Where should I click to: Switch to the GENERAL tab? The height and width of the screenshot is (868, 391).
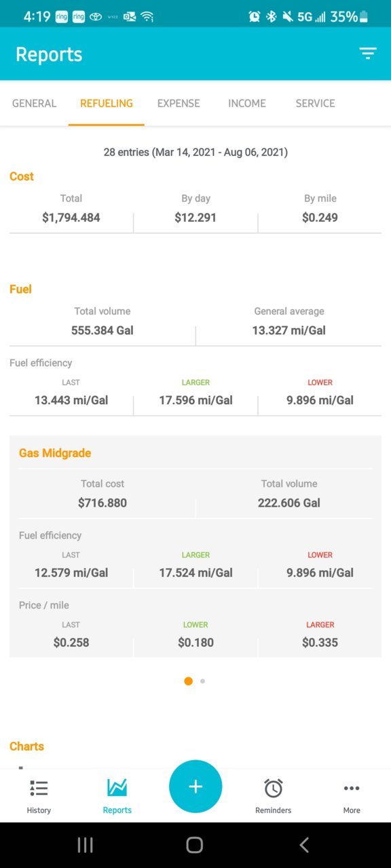click(34, 104)
